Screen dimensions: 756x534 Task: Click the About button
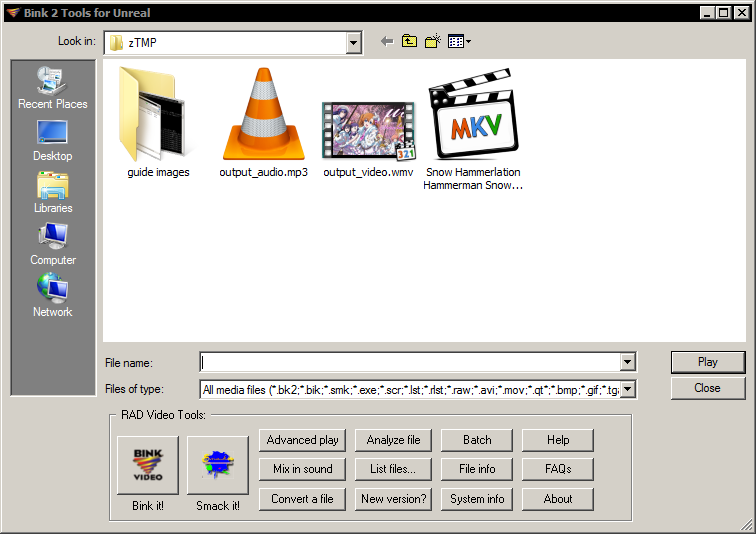(x=558, y=499)
